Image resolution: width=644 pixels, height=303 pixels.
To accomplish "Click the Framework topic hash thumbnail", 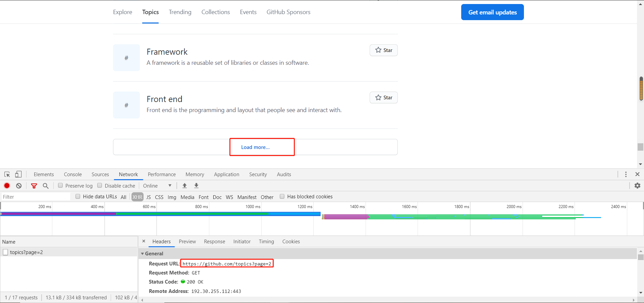I will pyautogui.click(x=126, y=58).
